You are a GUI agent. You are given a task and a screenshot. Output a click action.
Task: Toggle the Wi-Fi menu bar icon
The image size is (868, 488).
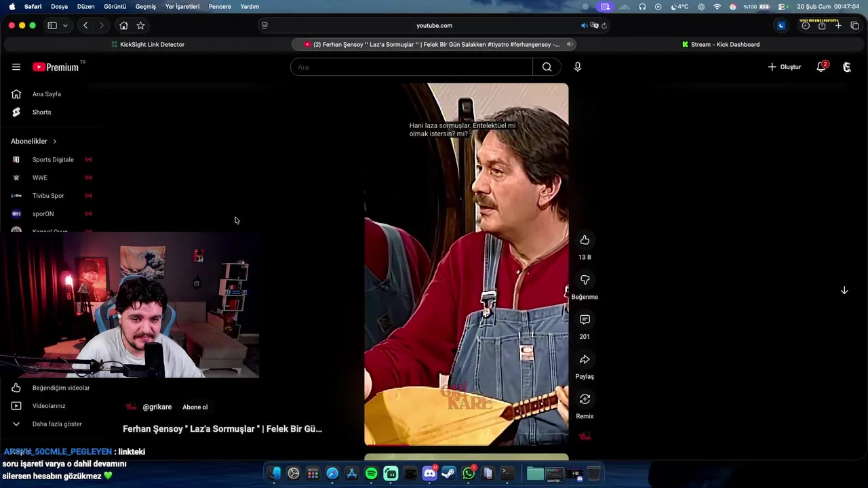pos(717,7)
